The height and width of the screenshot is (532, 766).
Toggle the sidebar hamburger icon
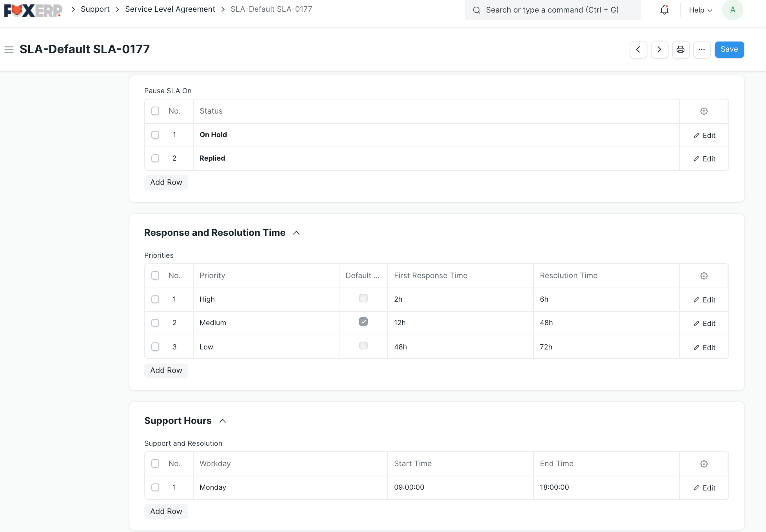tap(9, 50)
